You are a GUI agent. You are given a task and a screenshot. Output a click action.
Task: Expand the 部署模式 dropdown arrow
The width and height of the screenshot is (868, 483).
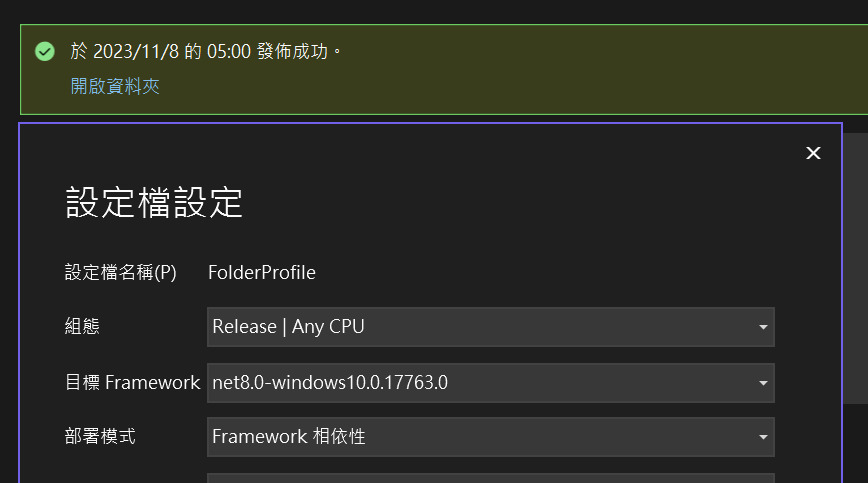pos(763,437)
